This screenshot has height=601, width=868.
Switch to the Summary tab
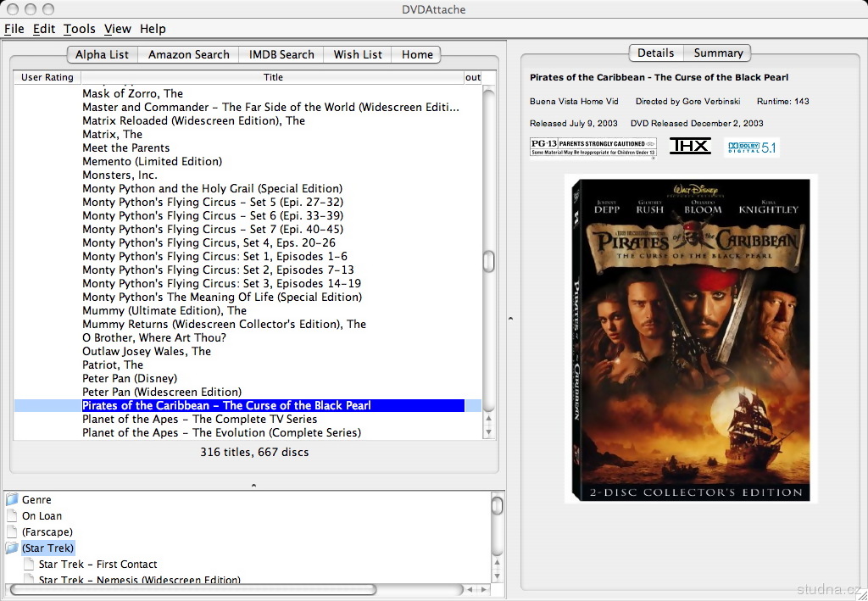[x=718, y=53]
